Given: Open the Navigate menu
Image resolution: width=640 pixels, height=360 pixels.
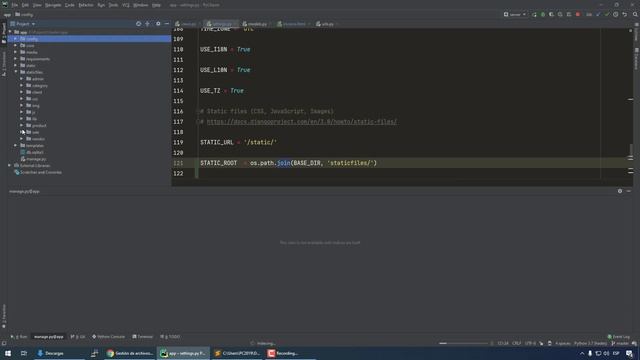Looking at the screenshot, I should [x=53, y=5].
